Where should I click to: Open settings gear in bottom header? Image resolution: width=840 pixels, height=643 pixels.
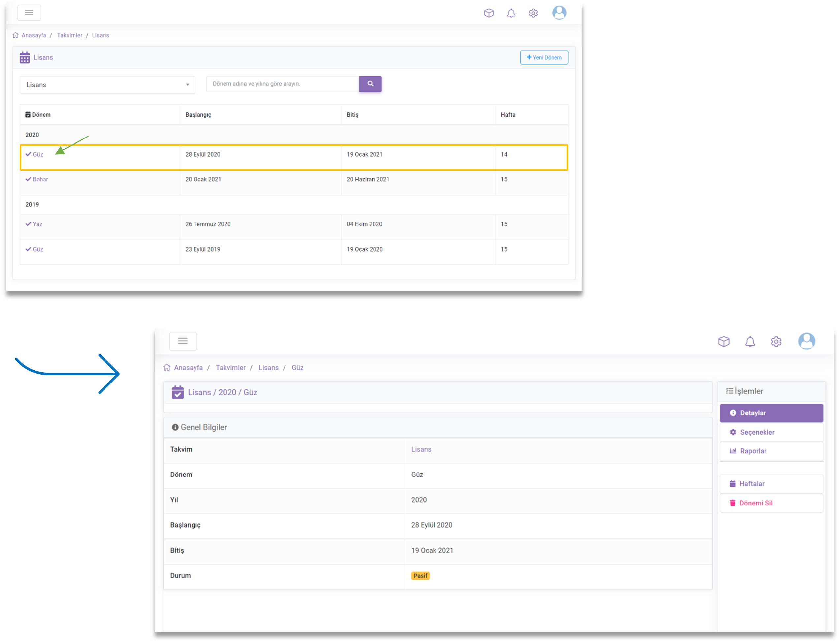[x=776, y=341]
